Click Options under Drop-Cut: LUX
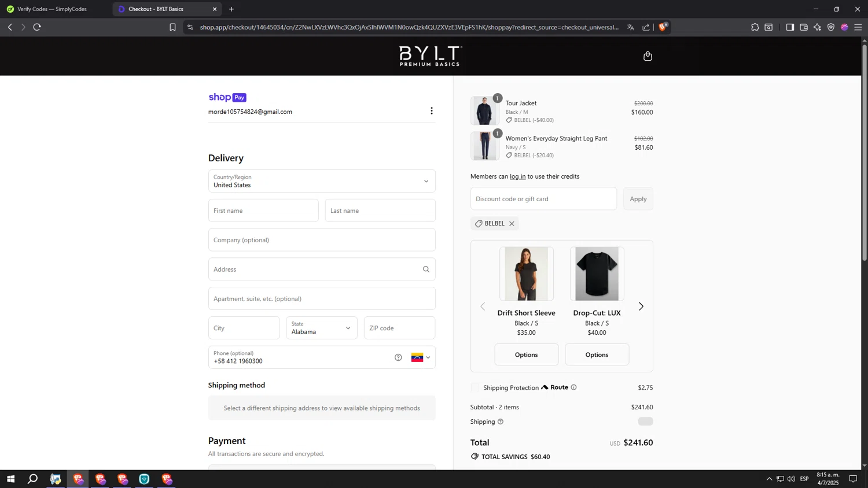Screen dimensions: 868x488 597,354
